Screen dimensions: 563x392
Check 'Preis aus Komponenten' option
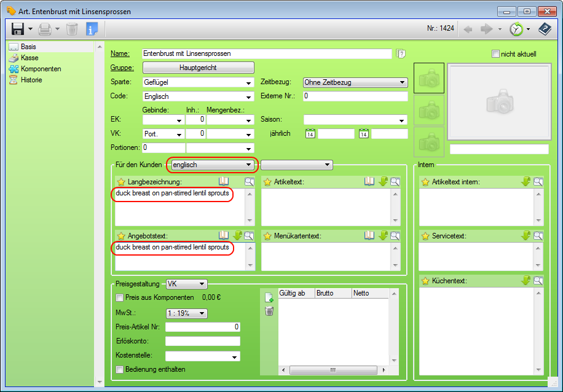pos(120,297)
